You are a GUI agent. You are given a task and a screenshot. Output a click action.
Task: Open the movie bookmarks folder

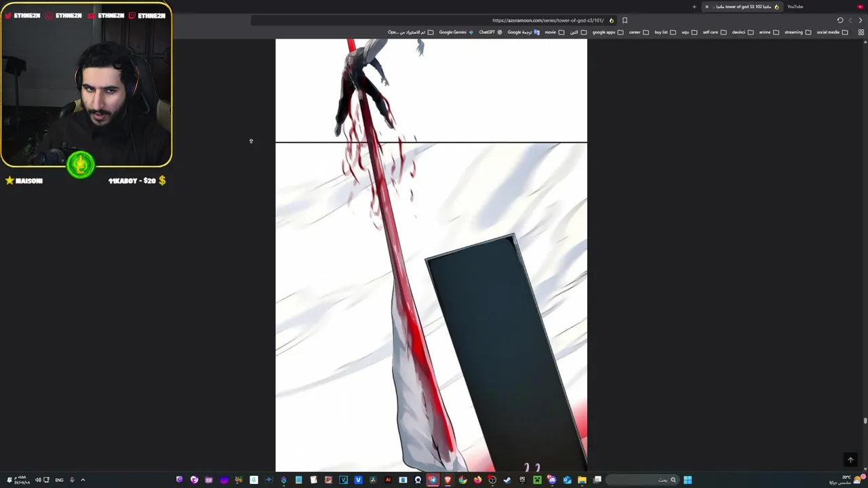tap(555, 32)
